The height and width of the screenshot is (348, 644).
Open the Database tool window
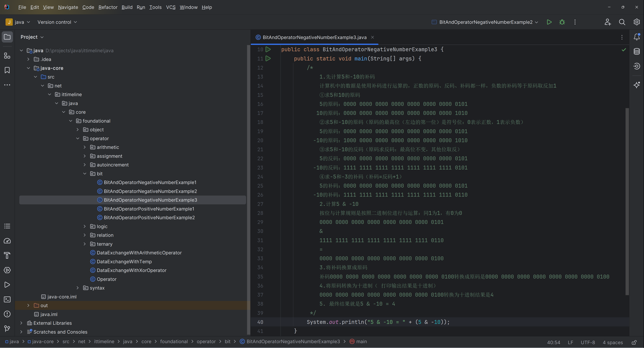pyautogui.click(x=637, y=51)
